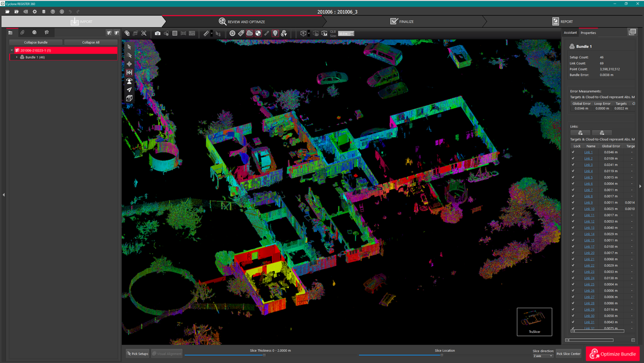This screenshot has width=644, height=363.
Task: Uncheck the lock for Link 9
Action: 573,202
